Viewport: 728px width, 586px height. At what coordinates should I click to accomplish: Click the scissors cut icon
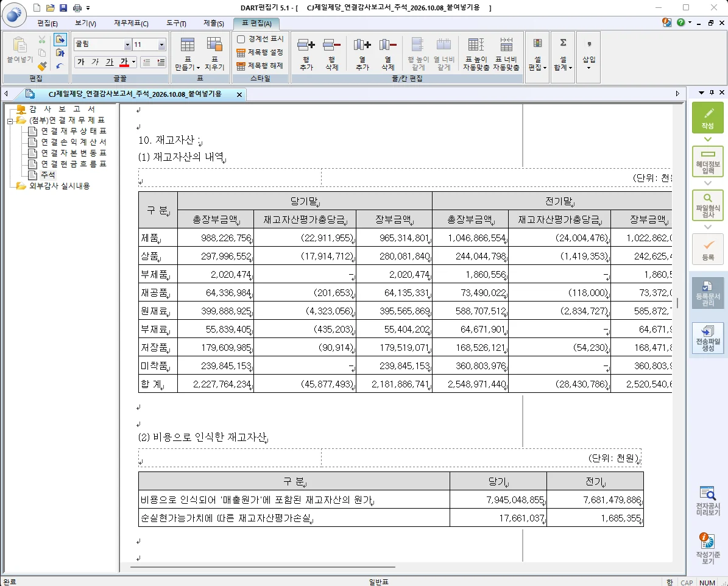[x=42, y=40]
